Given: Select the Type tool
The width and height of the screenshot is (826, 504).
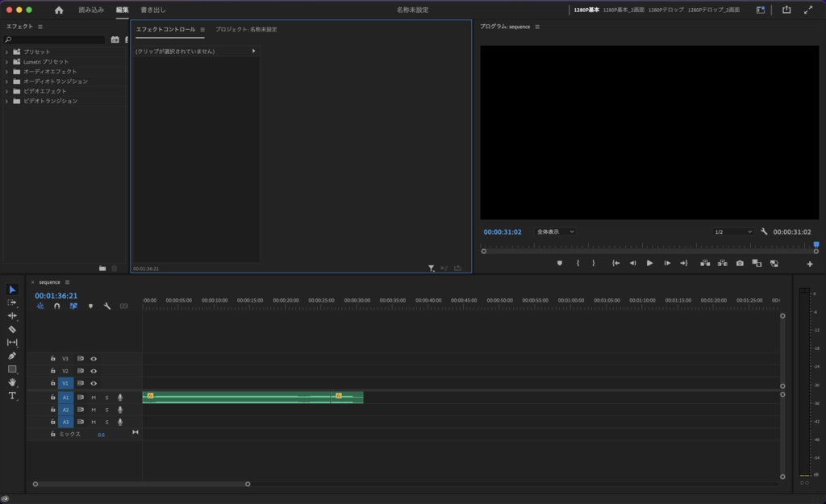Looking at the screenshot, I should click(x=12, y=395).
